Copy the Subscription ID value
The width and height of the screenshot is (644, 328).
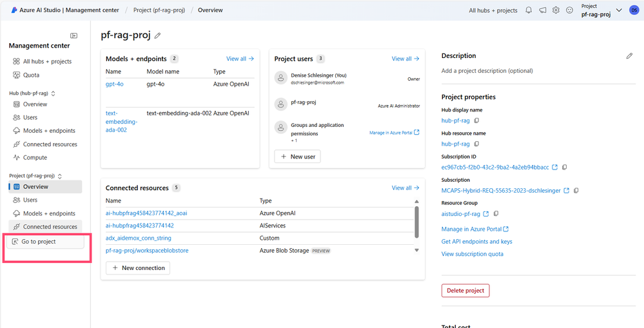click(x=564, y=168)
